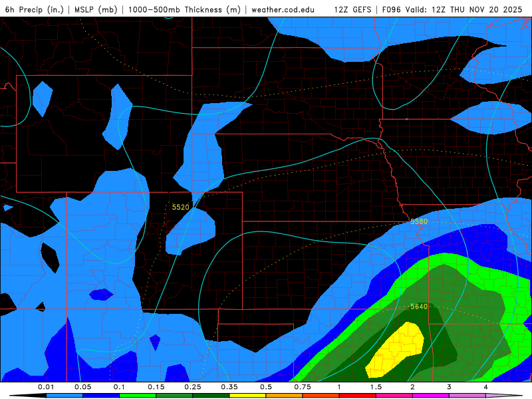532x399 pixels.
Task: Click the "12Z GEFS" model run label
Action: click(x=352, y=9)
